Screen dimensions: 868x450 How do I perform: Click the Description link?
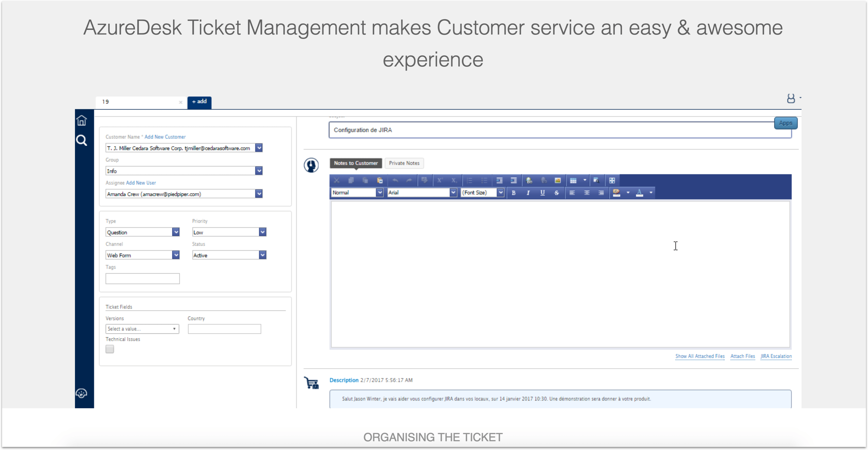(x=344, y=380)
